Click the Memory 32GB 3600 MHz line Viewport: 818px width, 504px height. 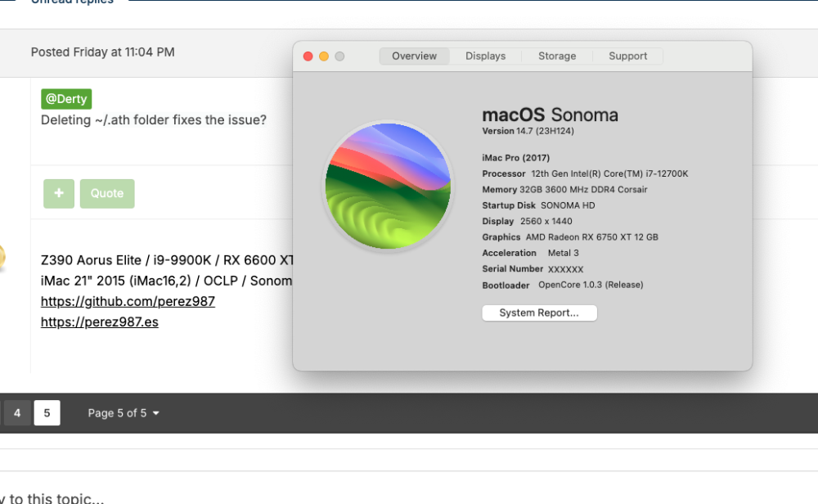point(564,189)
